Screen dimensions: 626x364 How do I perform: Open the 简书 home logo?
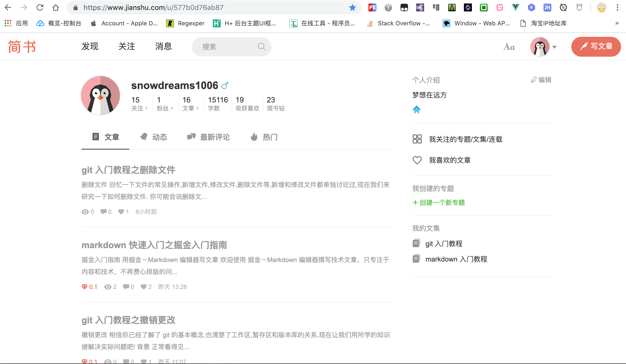pyautogui.click(x=22, y=46)
